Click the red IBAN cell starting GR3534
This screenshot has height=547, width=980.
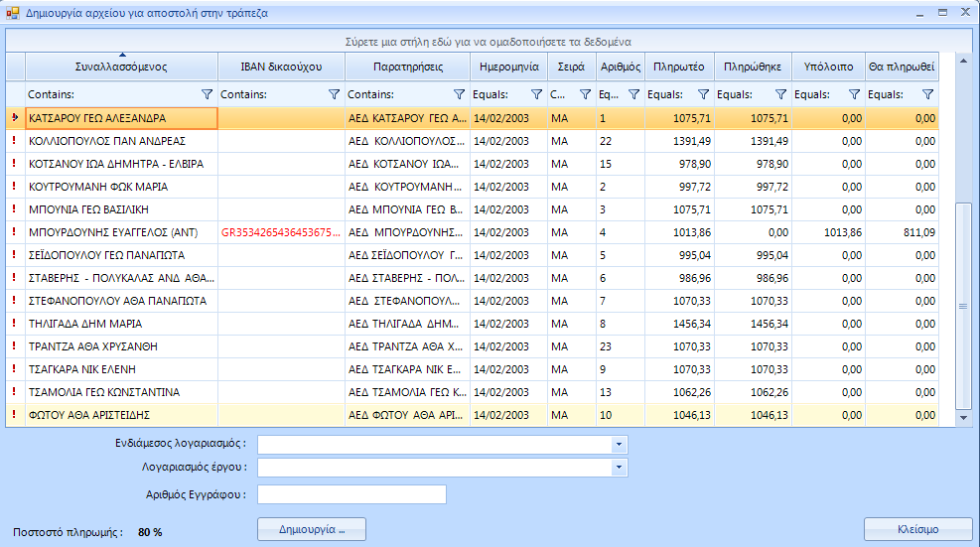tap(281, 232)
